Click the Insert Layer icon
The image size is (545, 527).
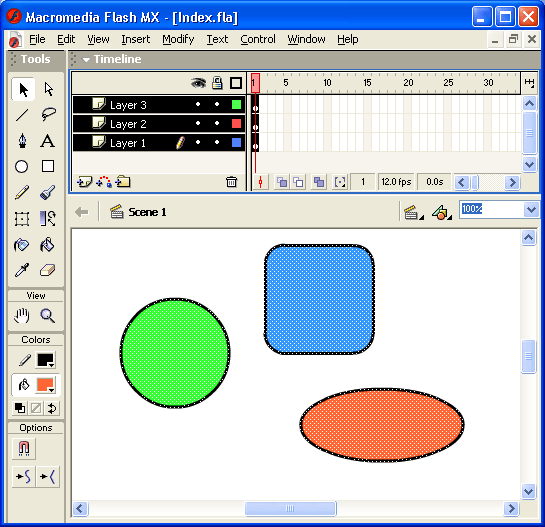(84, 181)
